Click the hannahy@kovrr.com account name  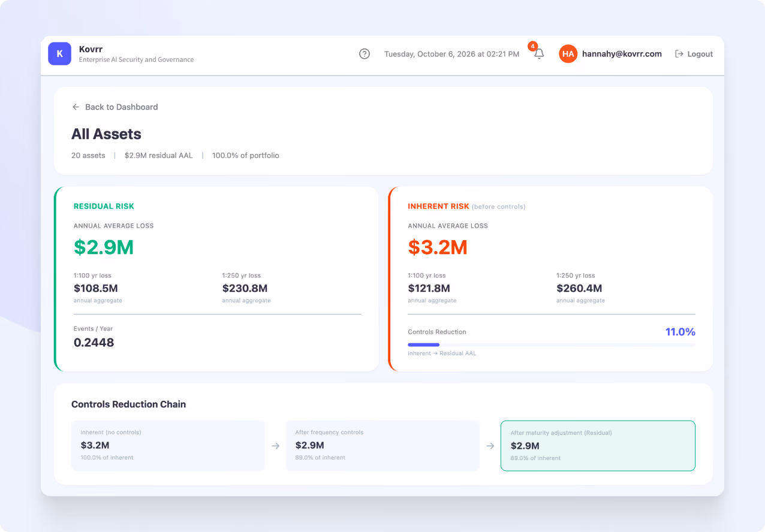pos(622,54)
